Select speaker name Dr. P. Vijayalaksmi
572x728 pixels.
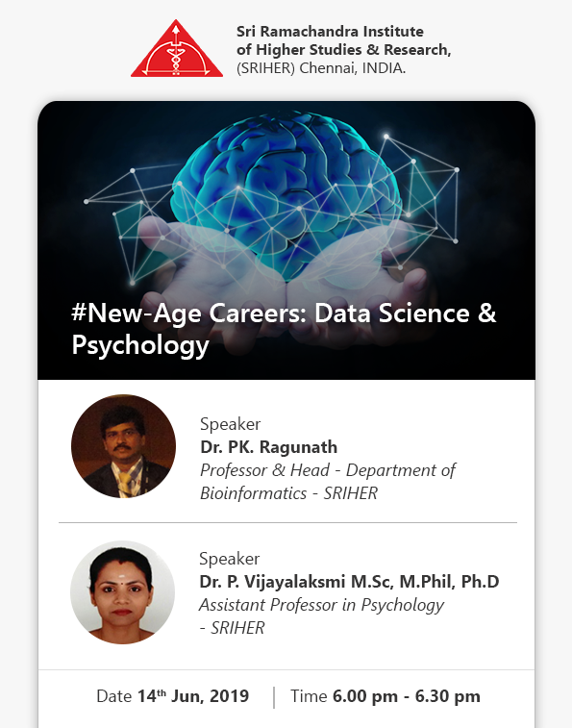click(x=349, y=581)
